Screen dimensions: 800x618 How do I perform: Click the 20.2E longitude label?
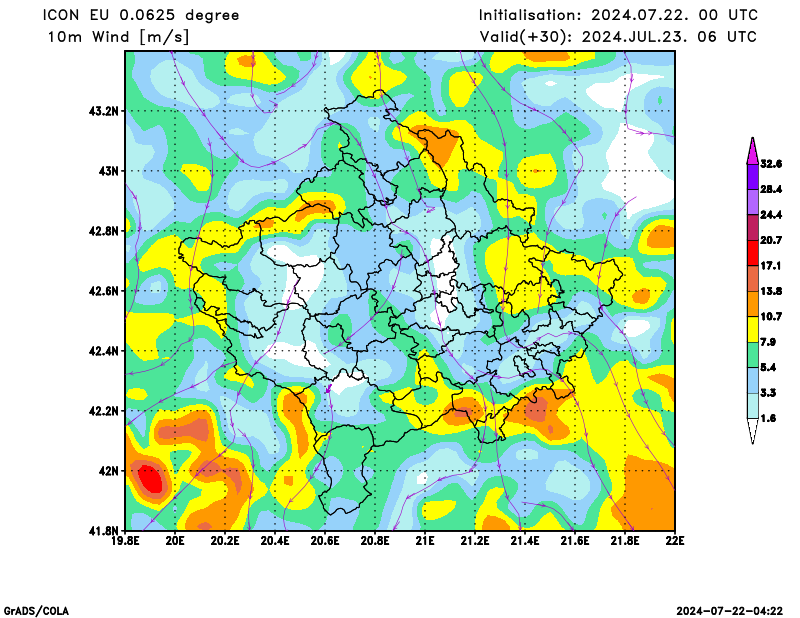(225, 541)
